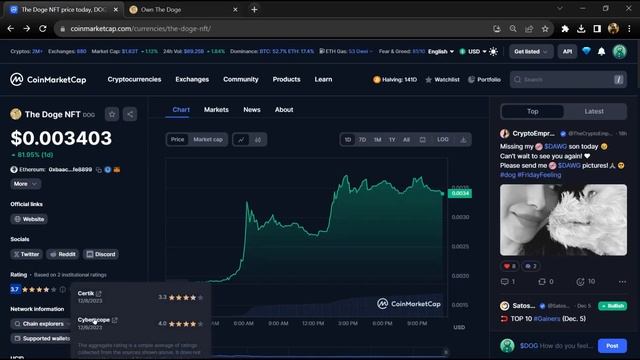The height and width of the screenshot is (360, 640).
Task: Open the Portfolio link
Action: pos(484,80)
